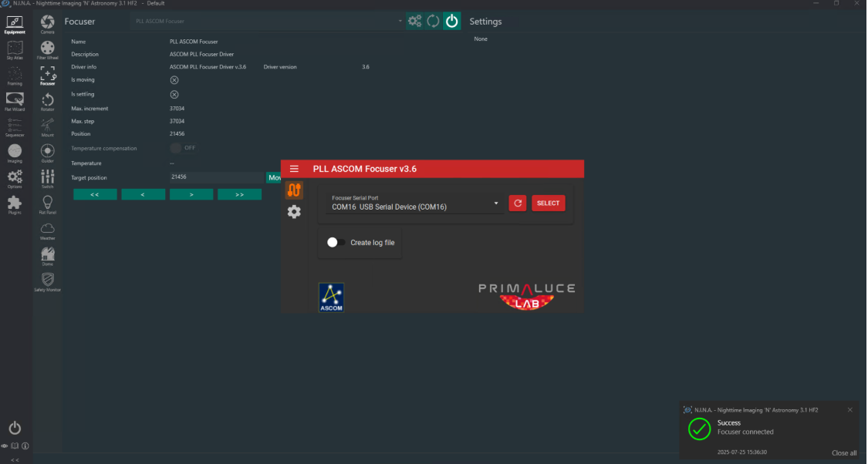Click the >> large step outward button
Screen dimensions: 868x464
(240, 195)
